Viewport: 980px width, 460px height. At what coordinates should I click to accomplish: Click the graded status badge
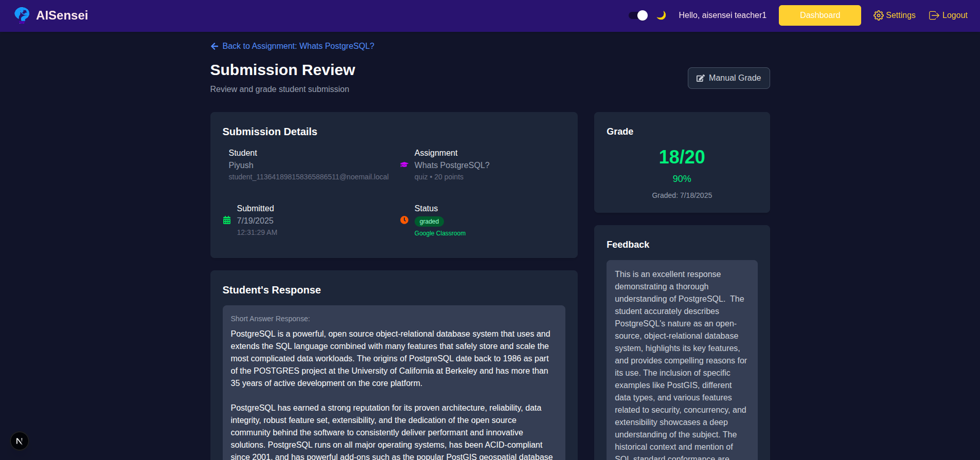click(x=429, y=222)
